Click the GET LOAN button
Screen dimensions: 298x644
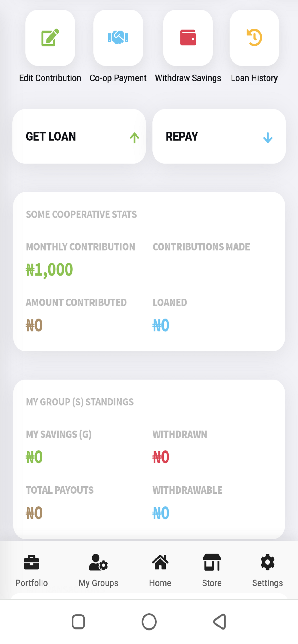point(79,137)
